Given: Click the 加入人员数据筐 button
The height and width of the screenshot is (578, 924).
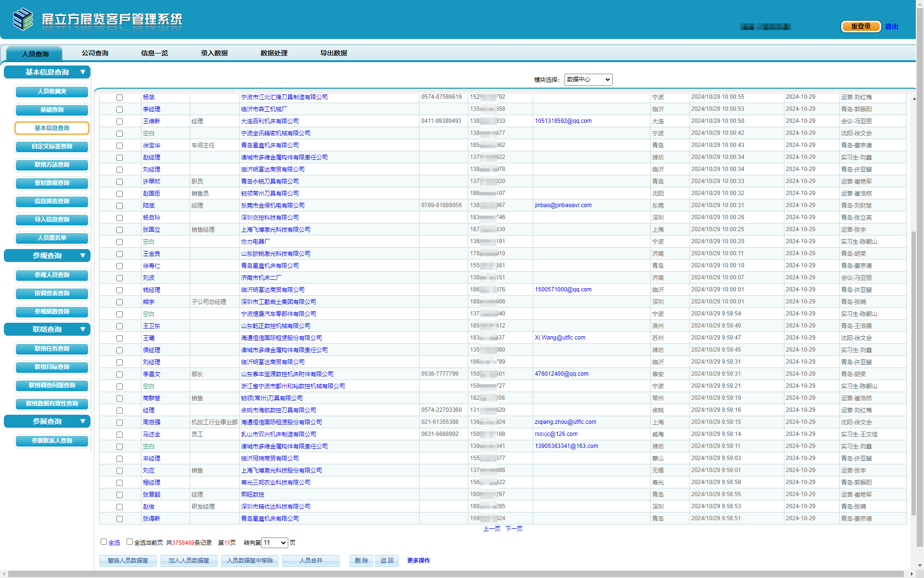Looking at the screenshot, I should 189,561.
